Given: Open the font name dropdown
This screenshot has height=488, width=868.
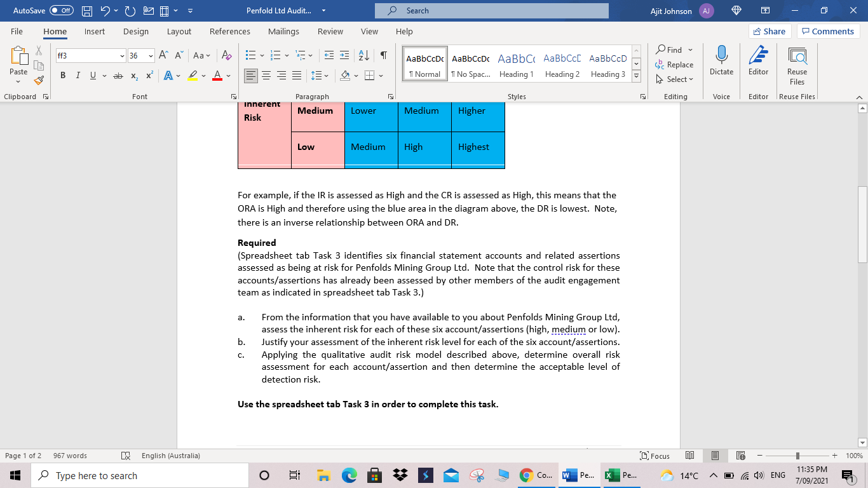Looking at the screenshot, I should (x=122, y=55).
